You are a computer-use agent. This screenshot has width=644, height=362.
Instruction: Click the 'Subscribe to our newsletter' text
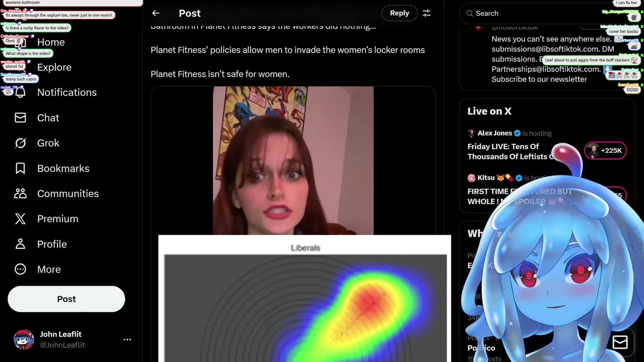[539, 79]
